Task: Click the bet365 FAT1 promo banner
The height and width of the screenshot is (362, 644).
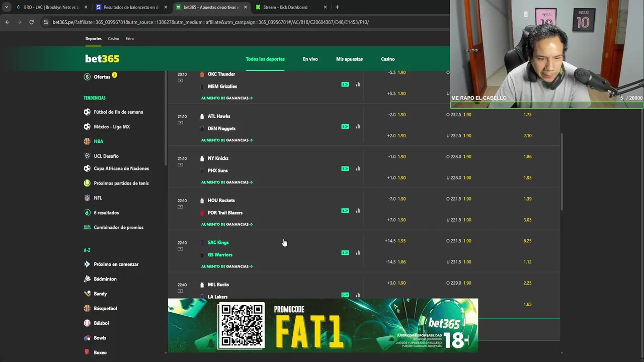Action: click(x=323, y=325)
